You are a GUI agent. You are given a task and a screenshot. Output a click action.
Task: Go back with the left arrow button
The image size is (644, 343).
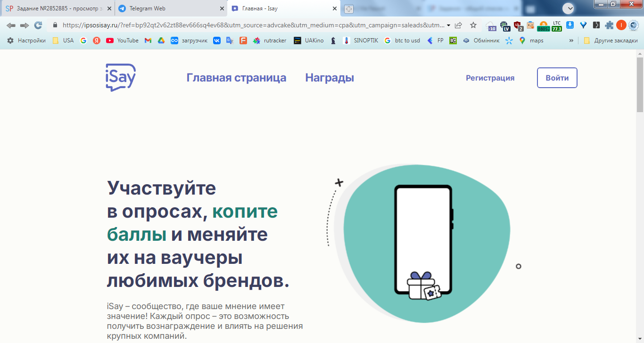pyautogui.click(x=11, y=25)
